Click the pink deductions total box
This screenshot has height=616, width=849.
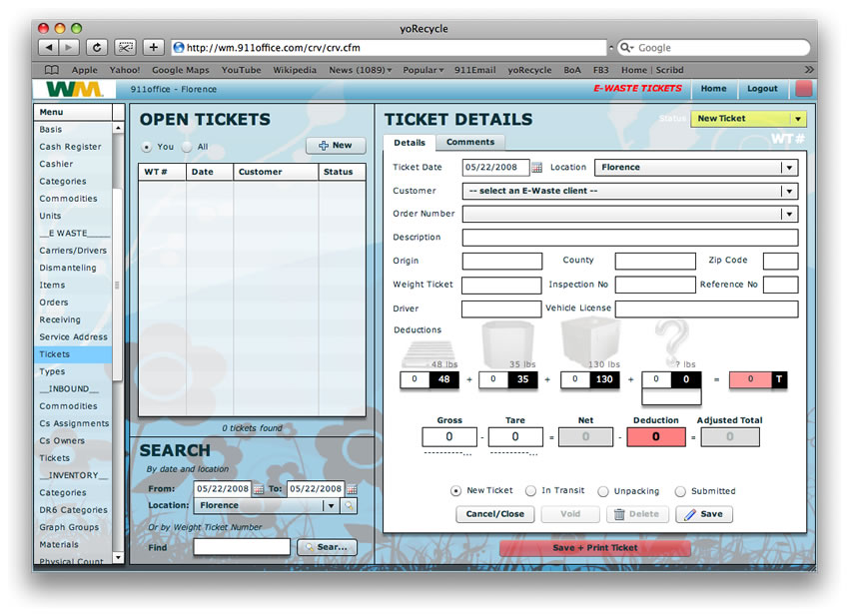750,379
